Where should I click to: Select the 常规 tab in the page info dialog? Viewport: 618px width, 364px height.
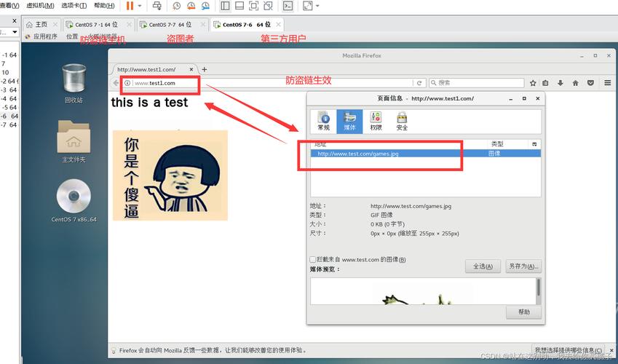coord(324,122)
